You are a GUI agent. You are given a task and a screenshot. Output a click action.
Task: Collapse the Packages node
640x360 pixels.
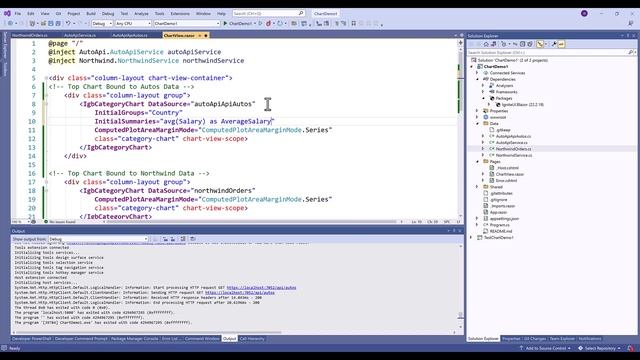[484, 98]
